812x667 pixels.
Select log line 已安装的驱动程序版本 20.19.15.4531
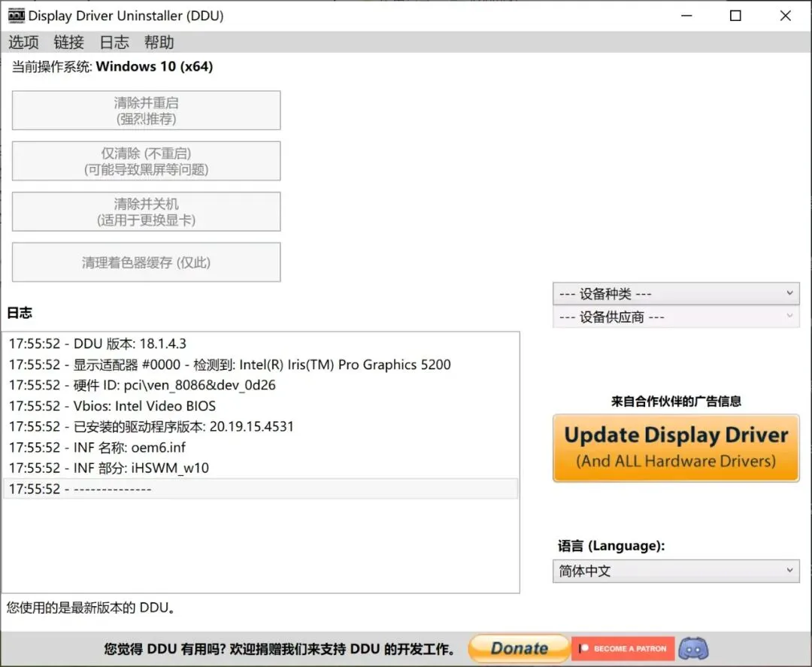[x=260, y=426]
